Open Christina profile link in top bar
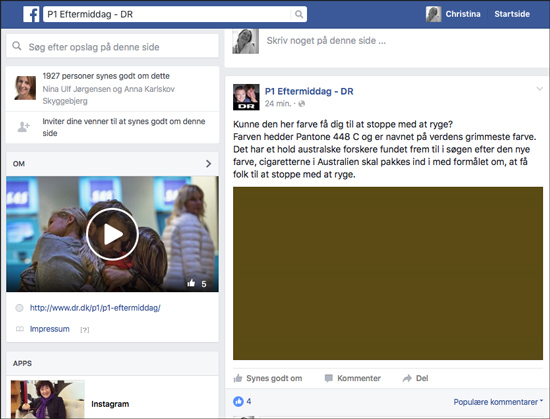 (463, 14)
